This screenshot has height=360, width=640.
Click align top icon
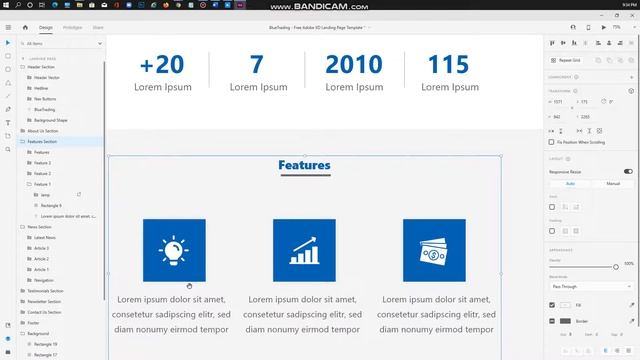[552, 43]
